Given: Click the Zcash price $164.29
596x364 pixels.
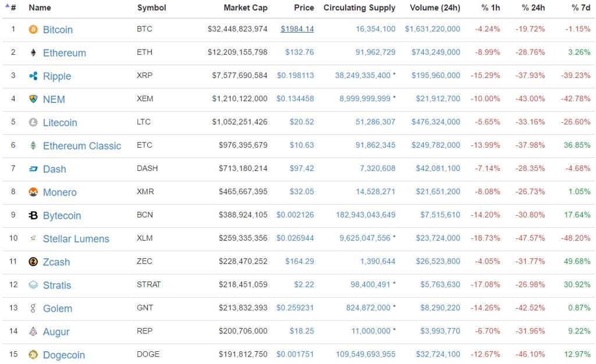Looking at the screenshot, I should pyautogui.click(x=300, y=261).
